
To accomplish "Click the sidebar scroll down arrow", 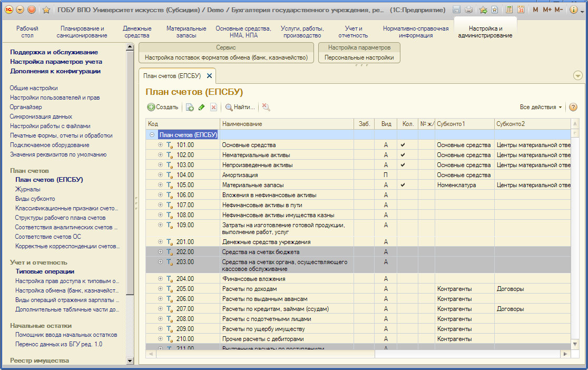I will [x=130, y=361].
